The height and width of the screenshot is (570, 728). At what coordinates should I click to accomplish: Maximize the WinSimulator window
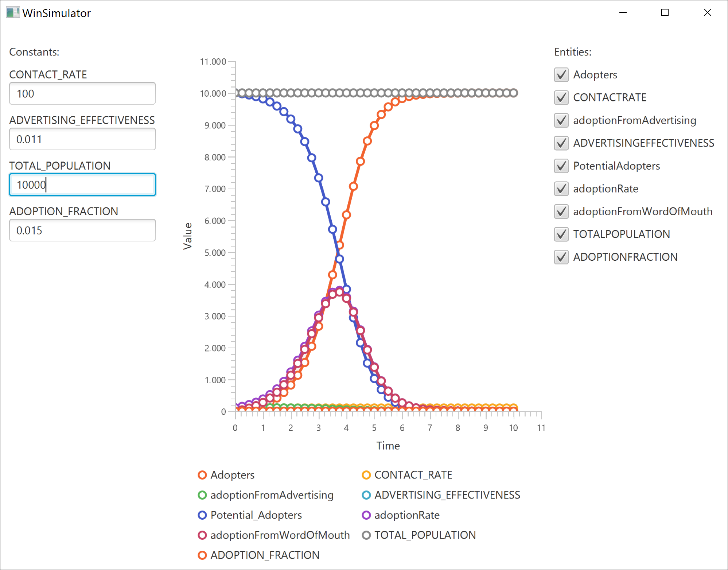tap(665, 13)
